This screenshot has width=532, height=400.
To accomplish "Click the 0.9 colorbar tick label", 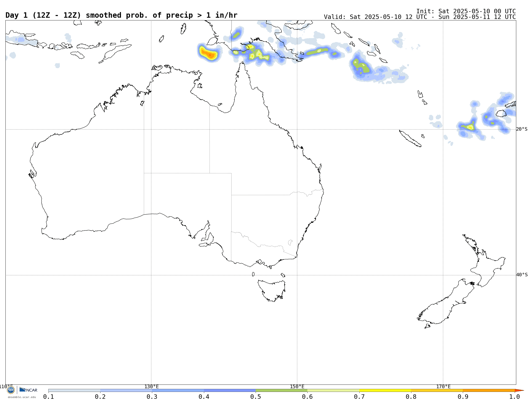I will (463, 397).
